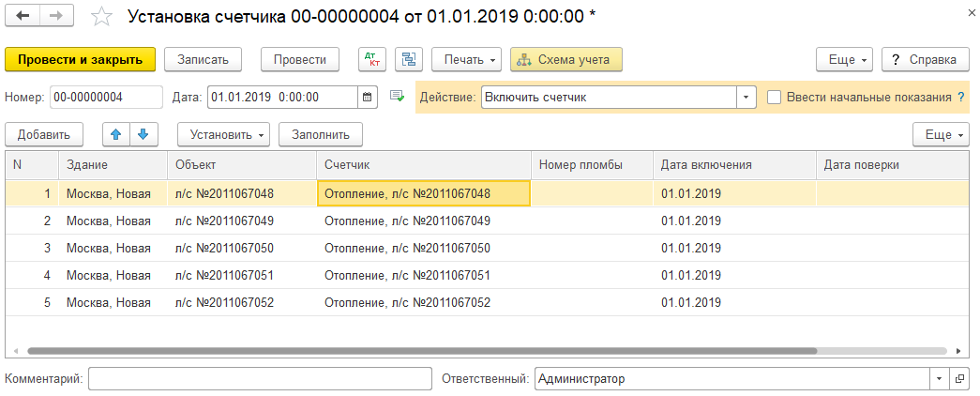Open the table Еще menu
This screenshot has width=980, height=396.
point(942,134)
